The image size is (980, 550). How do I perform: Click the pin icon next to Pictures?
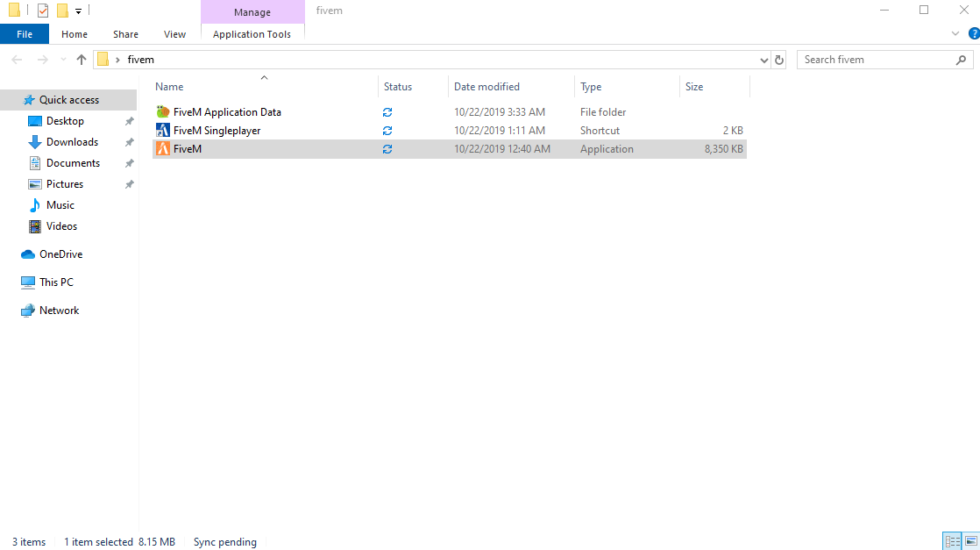tap(130, 184)
